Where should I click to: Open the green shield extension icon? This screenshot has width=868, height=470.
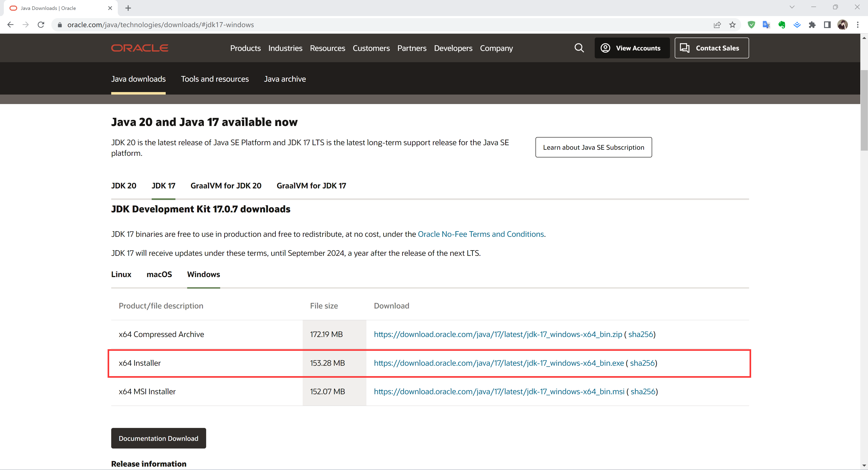(x=751, y=25)
